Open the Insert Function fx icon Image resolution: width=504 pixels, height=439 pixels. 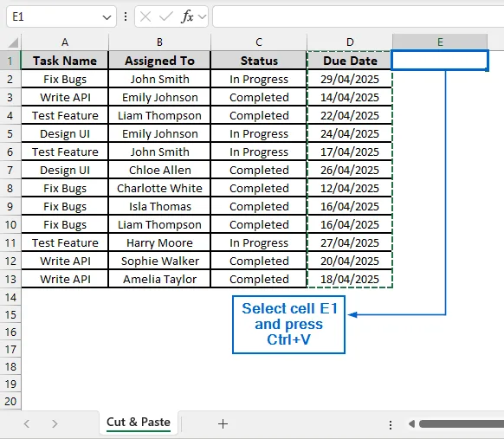pyautogui.click(x=187, y=16)
